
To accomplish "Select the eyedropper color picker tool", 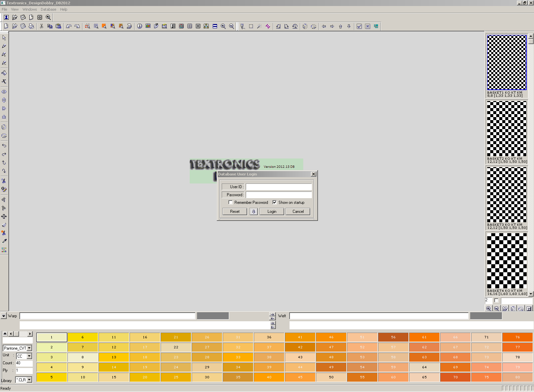I will pyautogui.click(x=4, y=241).
